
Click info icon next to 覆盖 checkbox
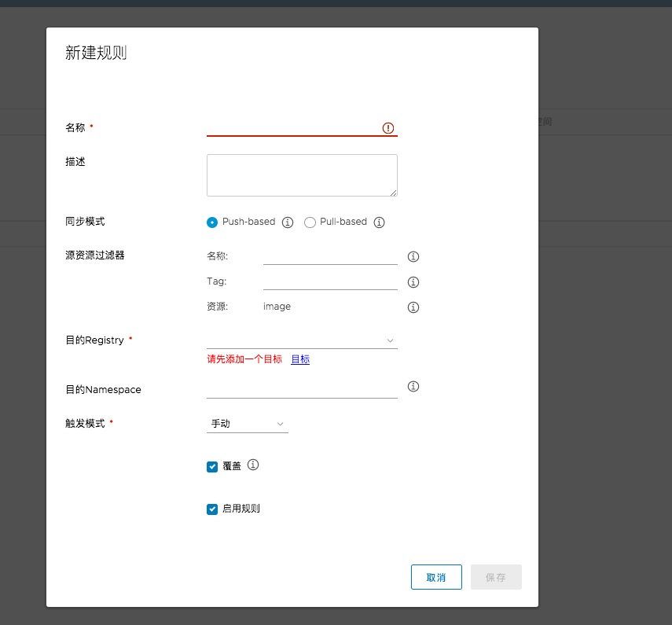[x=253, y=465]
